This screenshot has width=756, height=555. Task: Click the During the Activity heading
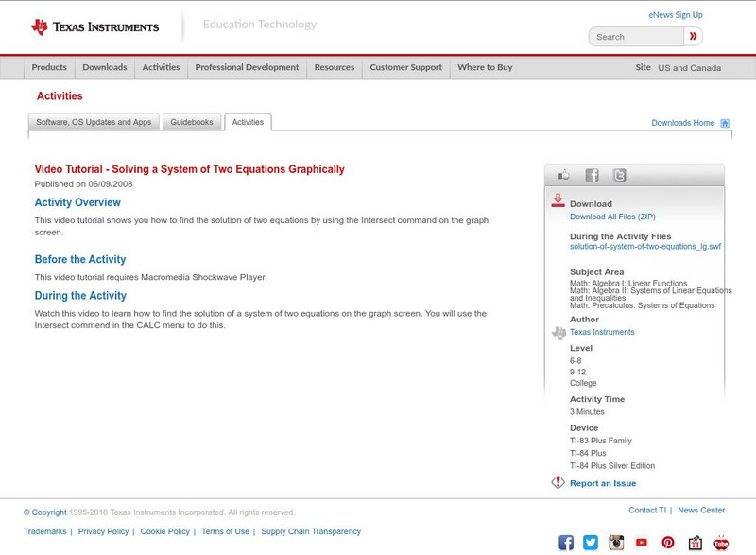tap(80, 296)
